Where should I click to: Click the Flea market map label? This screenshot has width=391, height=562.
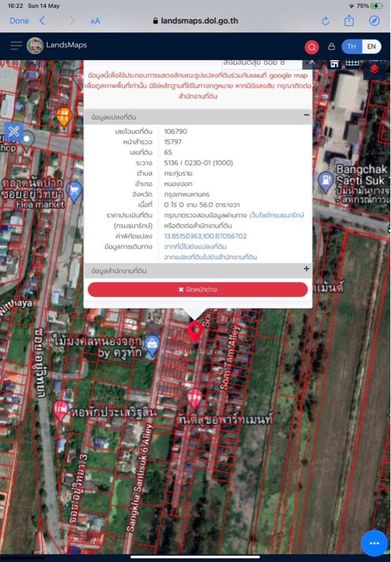coord(40,205)
